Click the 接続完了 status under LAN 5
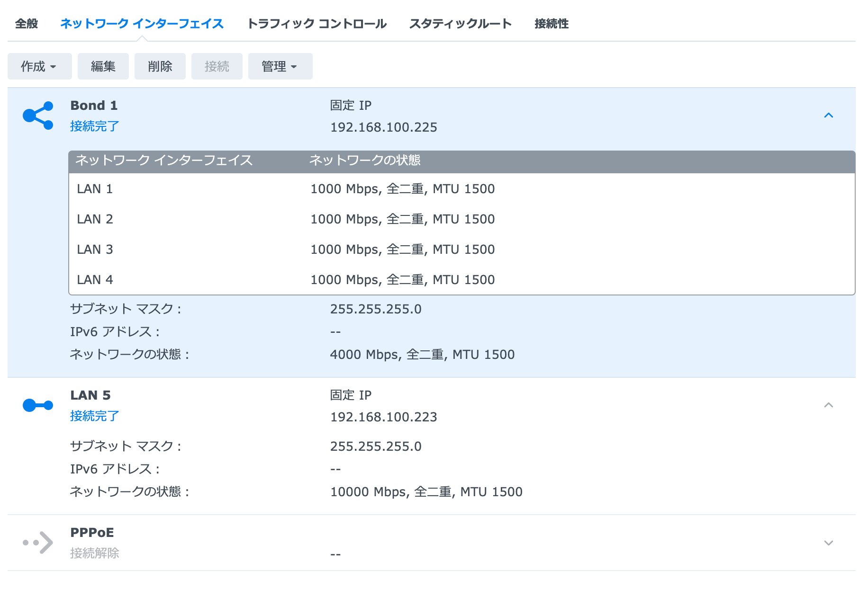 pos(94,416)
